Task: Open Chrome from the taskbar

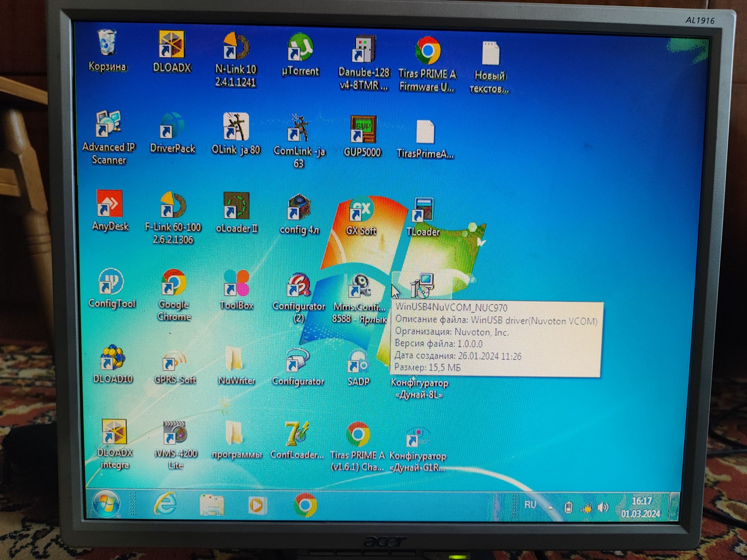Action: point(305,505)
